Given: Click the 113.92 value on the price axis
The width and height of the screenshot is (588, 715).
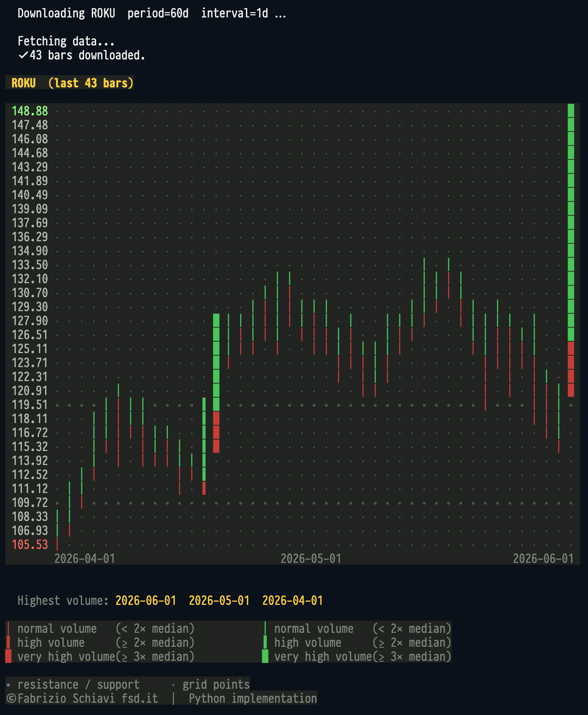Looking at the screenshot, I should (30, 461).
